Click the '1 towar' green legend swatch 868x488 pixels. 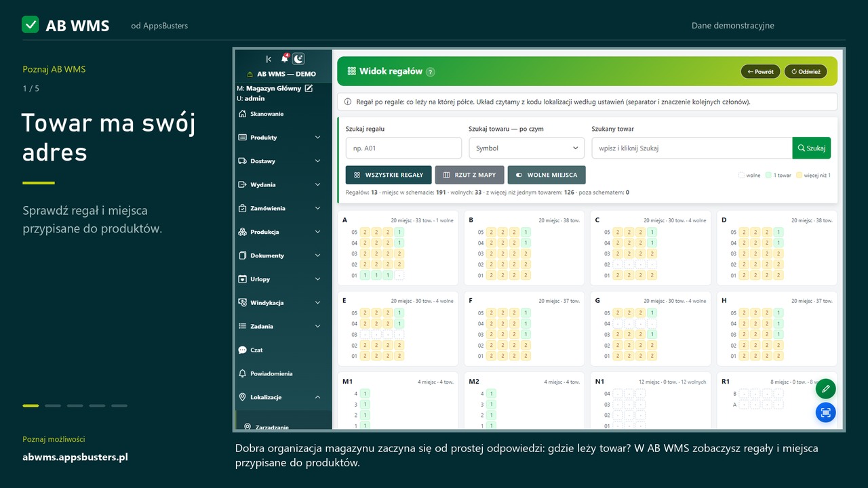[x=768, y=176]
